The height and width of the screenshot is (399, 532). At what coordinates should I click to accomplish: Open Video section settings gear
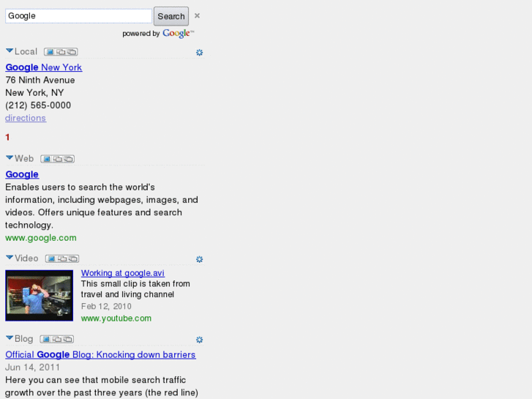199,259
